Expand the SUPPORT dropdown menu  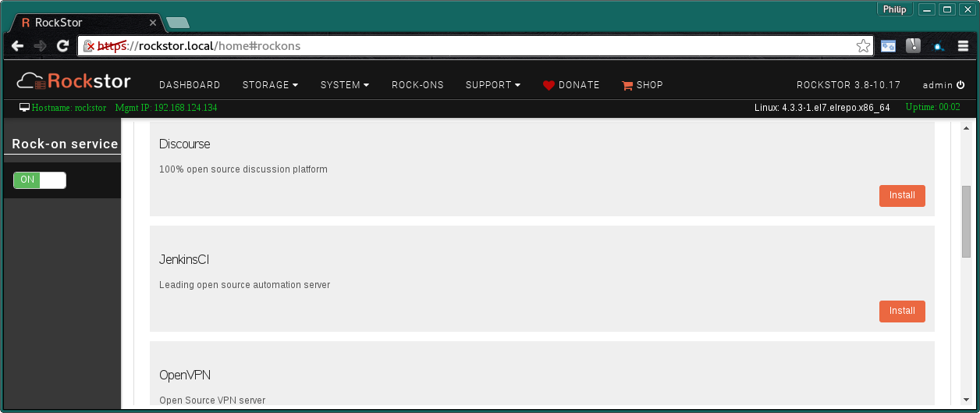click(x=493, y=85)
